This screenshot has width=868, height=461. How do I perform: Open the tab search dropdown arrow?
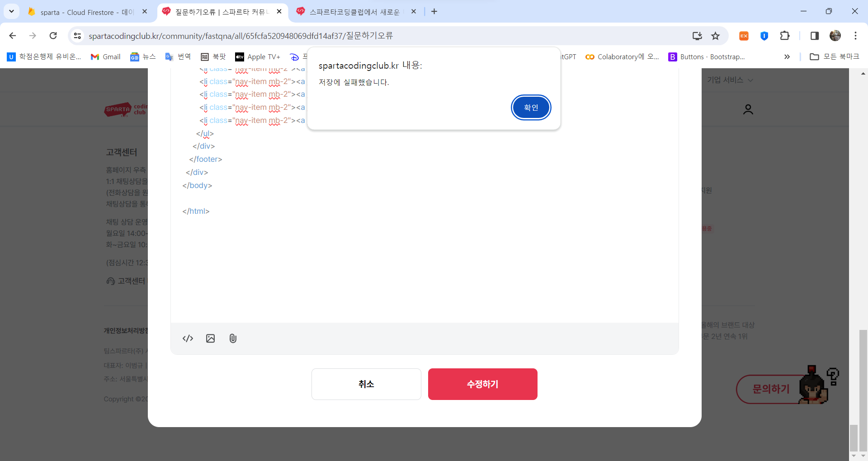click(11, 11)
